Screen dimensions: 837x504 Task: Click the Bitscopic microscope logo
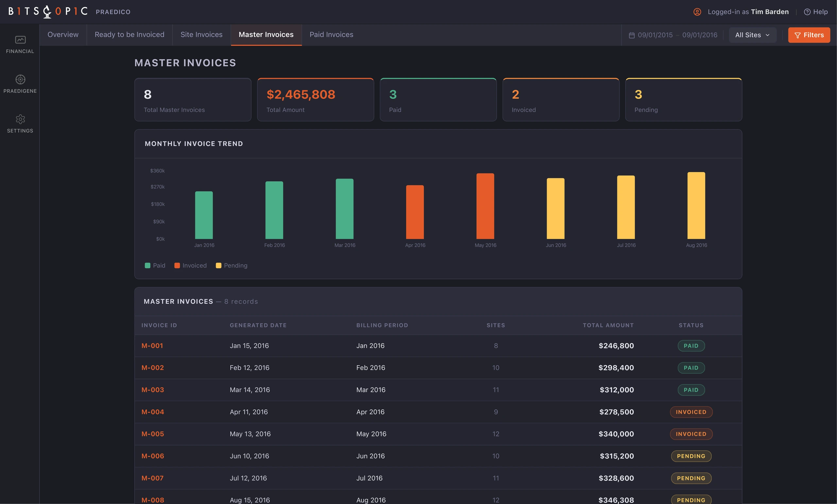point(47,11)
